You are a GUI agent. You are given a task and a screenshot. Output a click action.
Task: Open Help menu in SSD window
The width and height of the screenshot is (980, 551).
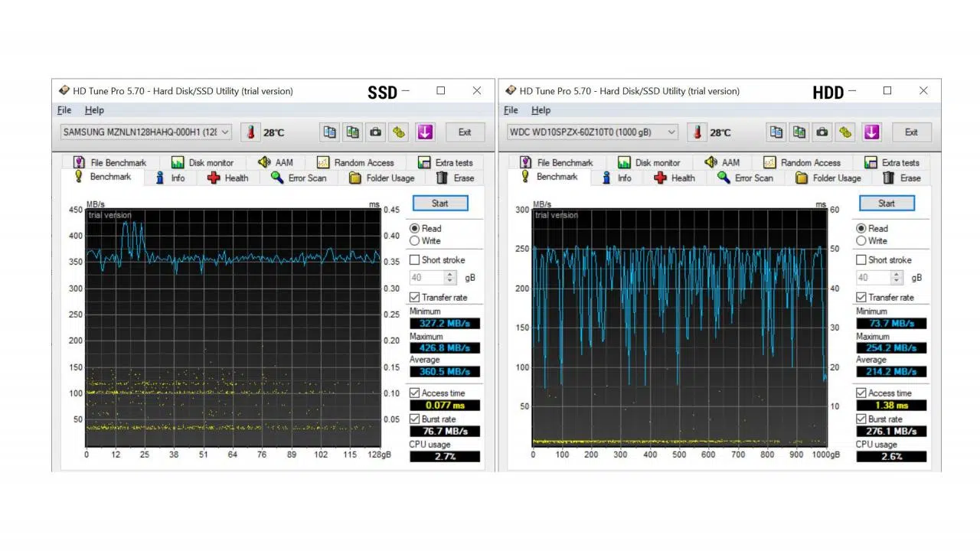click(94, 110)
